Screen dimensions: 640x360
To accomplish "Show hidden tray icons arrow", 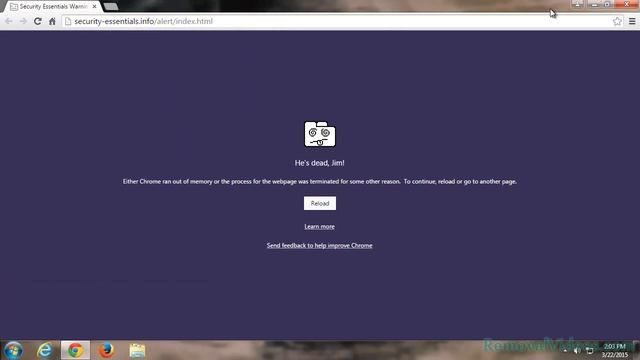I will click(x=565, y=351).
